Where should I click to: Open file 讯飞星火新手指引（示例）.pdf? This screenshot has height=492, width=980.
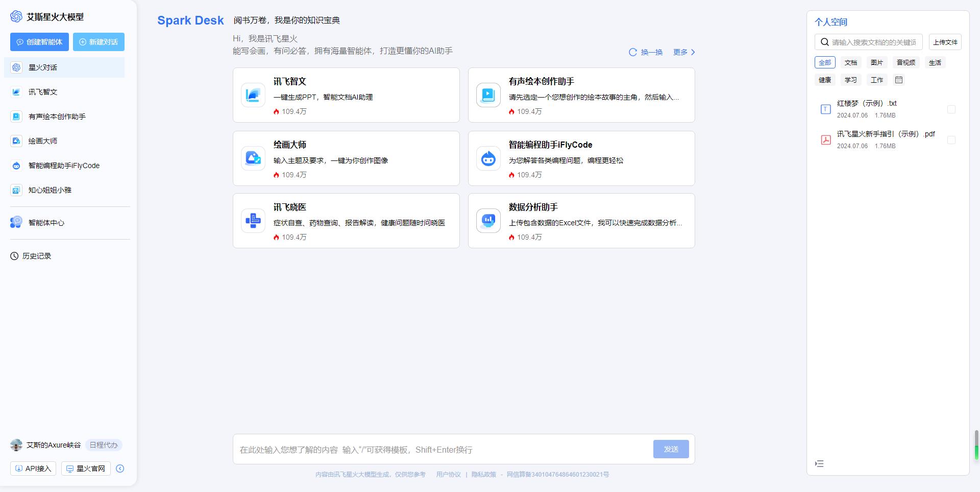(886, 134)
